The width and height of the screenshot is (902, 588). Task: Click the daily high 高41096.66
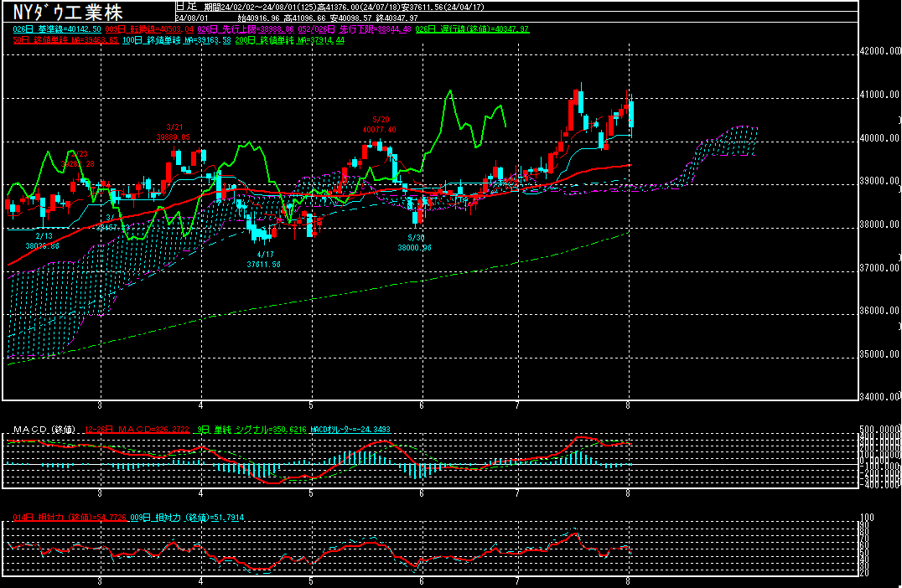click(305, 18)
